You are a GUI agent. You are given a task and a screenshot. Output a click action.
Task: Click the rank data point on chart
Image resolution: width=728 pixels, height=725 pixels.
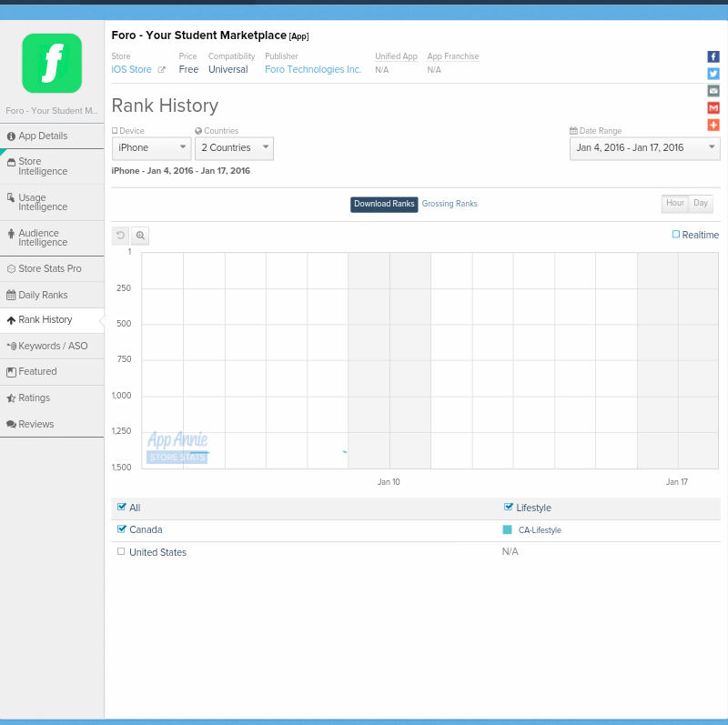[x=345, y=451]
